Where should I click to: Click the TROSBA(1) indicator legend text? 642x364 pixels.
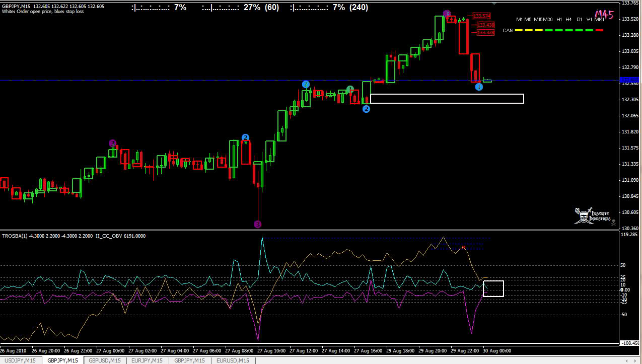(x=74, y=236)
